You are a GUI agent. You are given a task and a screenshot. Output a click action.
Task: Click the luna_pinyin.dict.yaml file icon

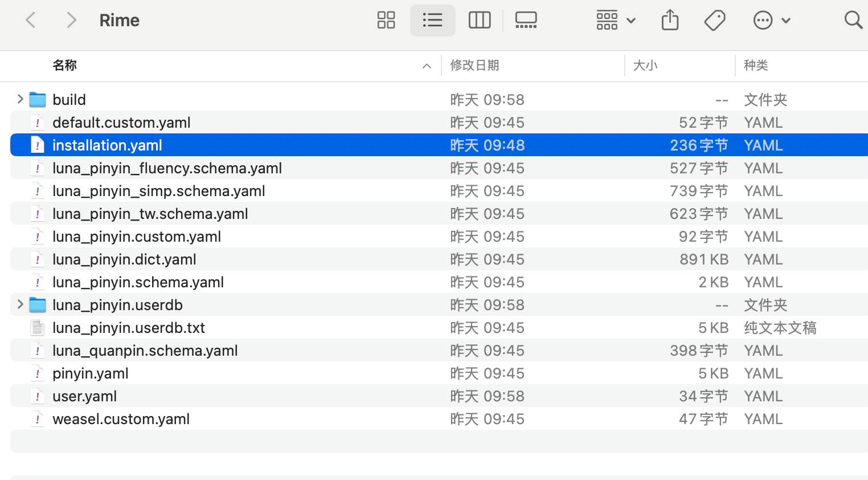tap(38, 259)
